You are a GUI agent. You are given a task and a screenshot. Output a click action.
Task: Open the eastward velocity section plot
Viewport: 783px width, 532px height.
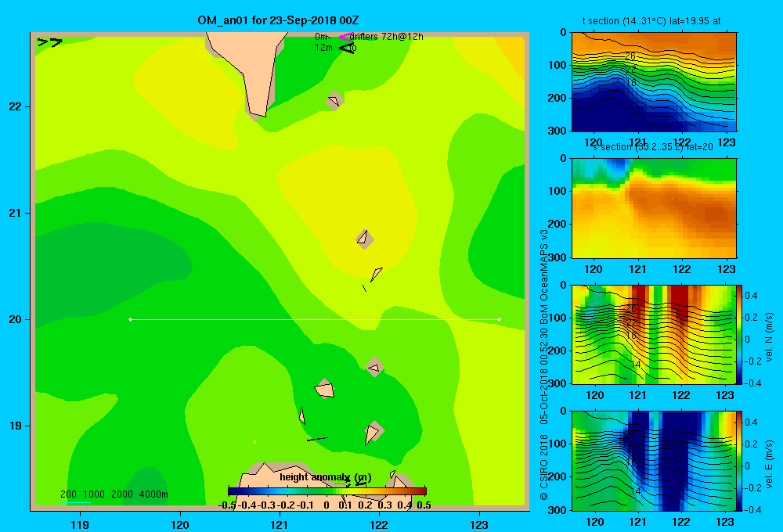[654, 461]
